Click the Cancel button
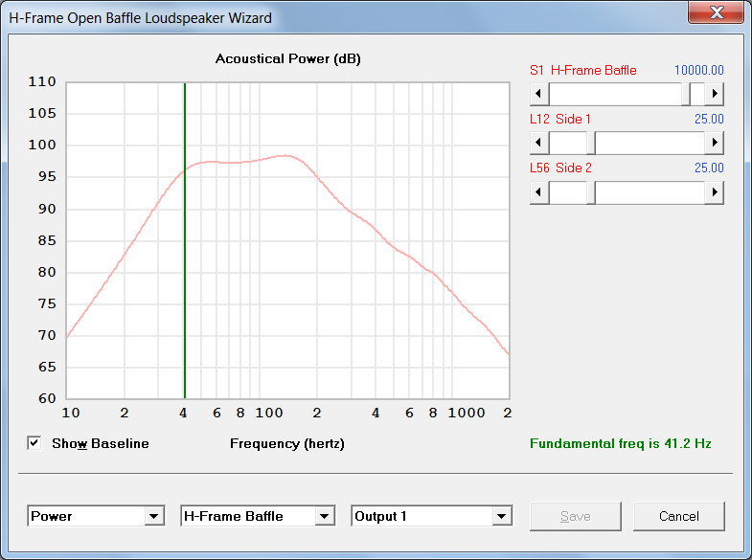 tap(678, 516)
